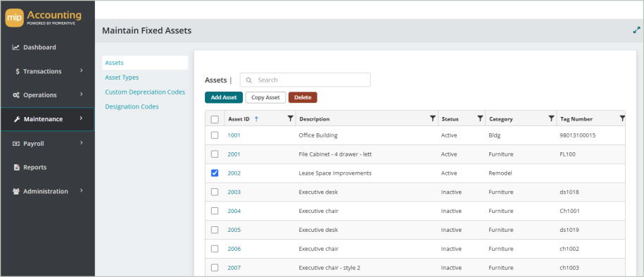Click the MIP Accounting logo
The image size is (644, 277).
click(x=44, y=18)
